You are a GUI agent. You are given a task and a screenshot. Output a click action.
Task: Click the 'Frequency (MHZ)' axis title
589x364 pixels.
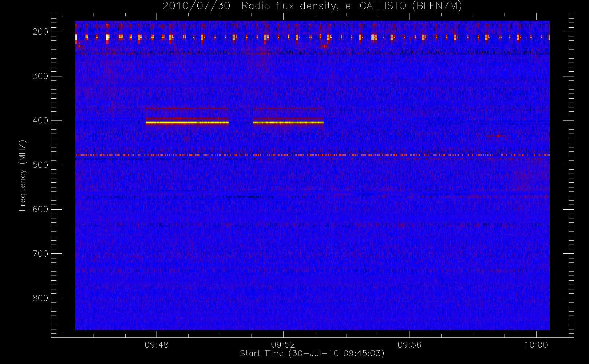23,175
